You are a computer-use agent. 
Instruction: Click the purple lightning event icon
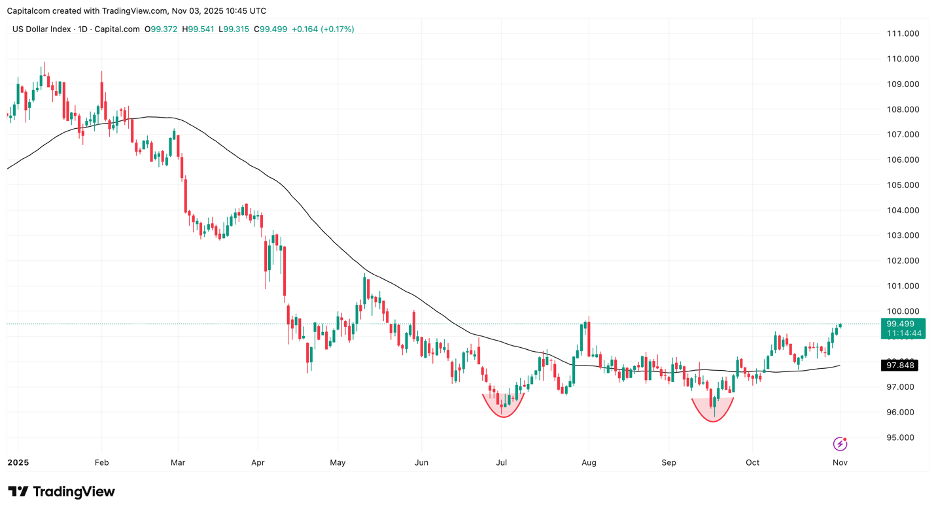coord(840,443)
